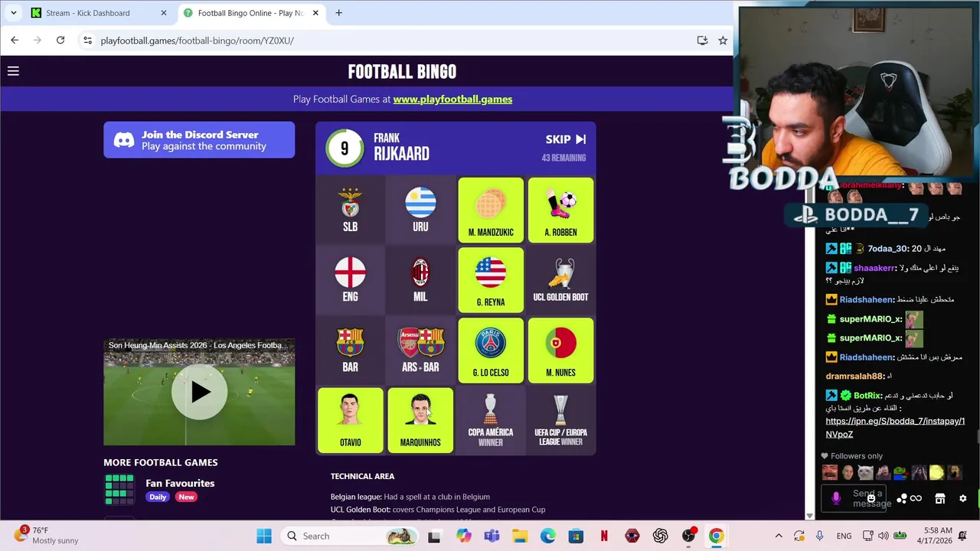
Task: Open the chat shop icon
Action: click(940, 499)
